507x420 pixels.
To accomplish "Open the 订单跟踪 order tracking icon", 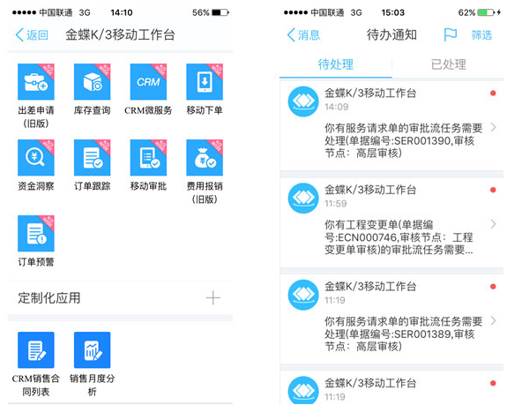I will (93, 158).
